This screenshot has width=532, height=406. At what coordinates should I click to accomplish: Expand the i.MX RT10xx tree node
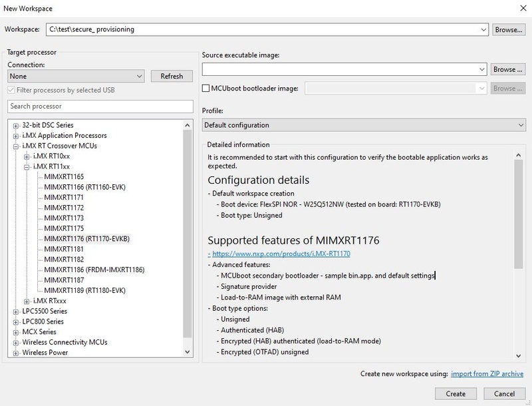click(x=27, y=156)
